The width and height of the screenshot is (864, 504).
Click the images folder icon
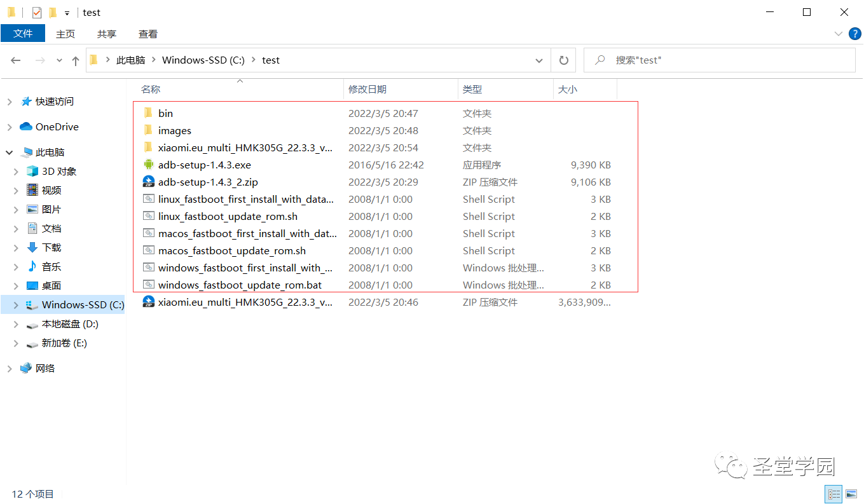click(x=148, y=130)
